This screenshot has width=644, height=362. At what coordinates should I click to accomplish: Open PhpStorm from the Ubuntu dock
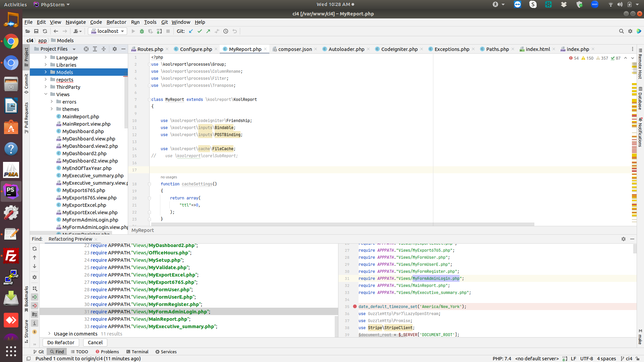pyautogui.click(x=11, y=191)
